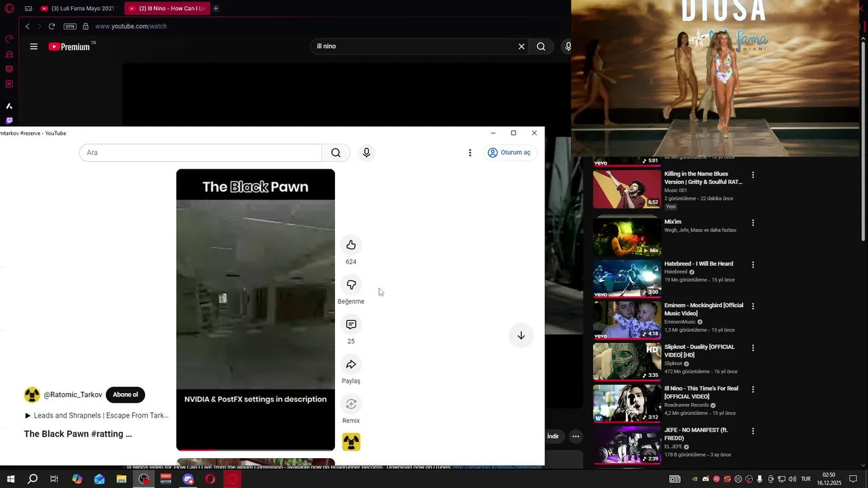Like the Black Pawn short (624 likes)

pyautogui.click(x=351, y=245)
